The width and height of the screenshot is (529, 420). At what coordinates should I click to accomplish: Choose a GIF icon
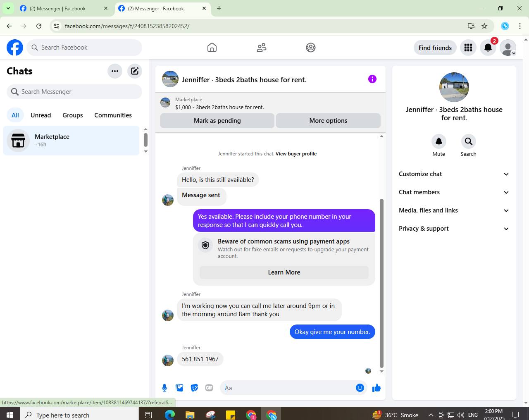click(x=209, y=388)
